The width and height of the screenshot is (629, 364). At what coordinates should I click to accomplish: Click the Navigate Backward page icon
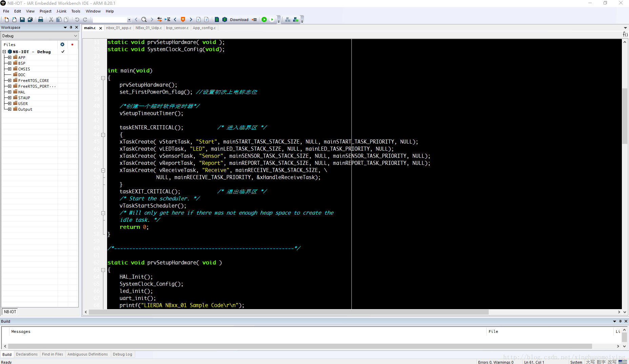199,20
